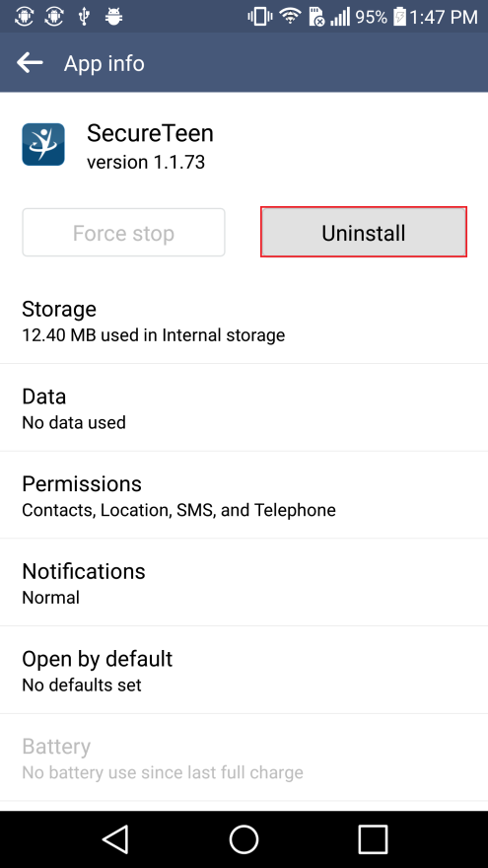Tap the Wi-Fi status bar icon

[290, 17]
